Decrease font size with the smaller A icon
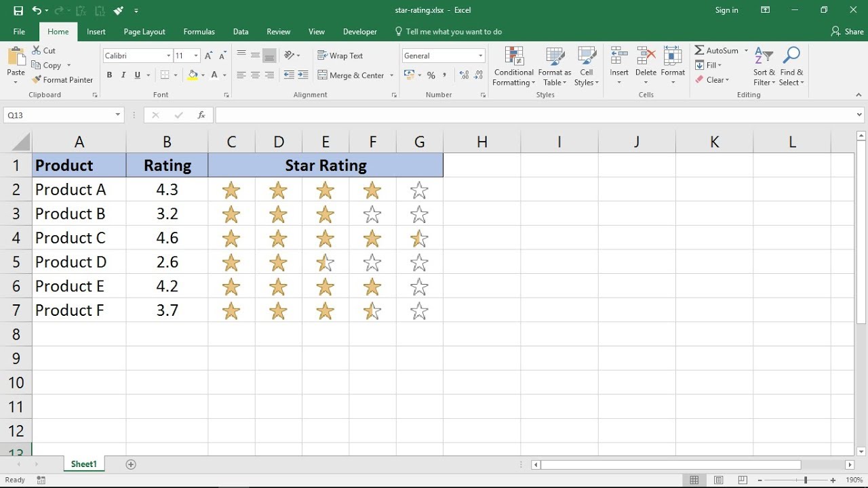 (x=223, y=56)
